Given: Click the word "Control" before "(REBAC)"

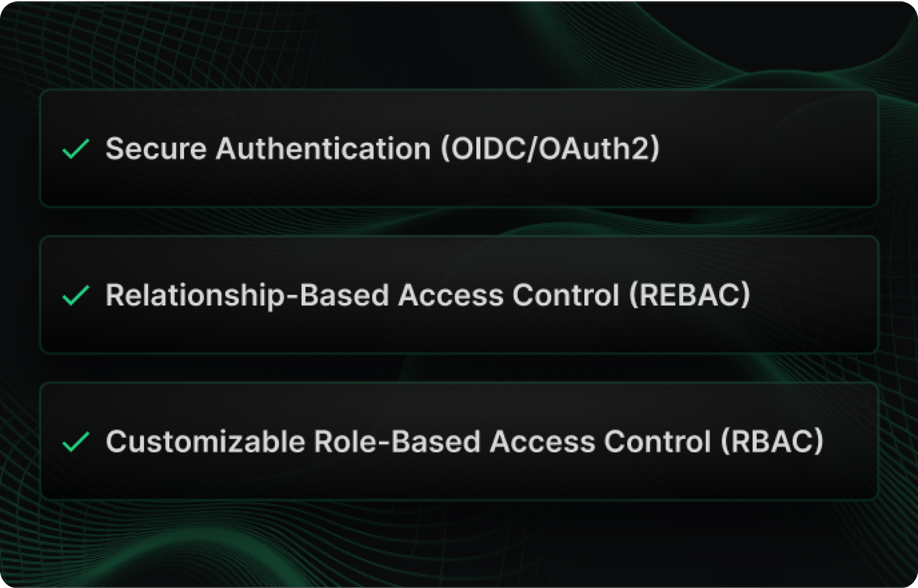Looking at the screenshot, I should click(566, 295).
